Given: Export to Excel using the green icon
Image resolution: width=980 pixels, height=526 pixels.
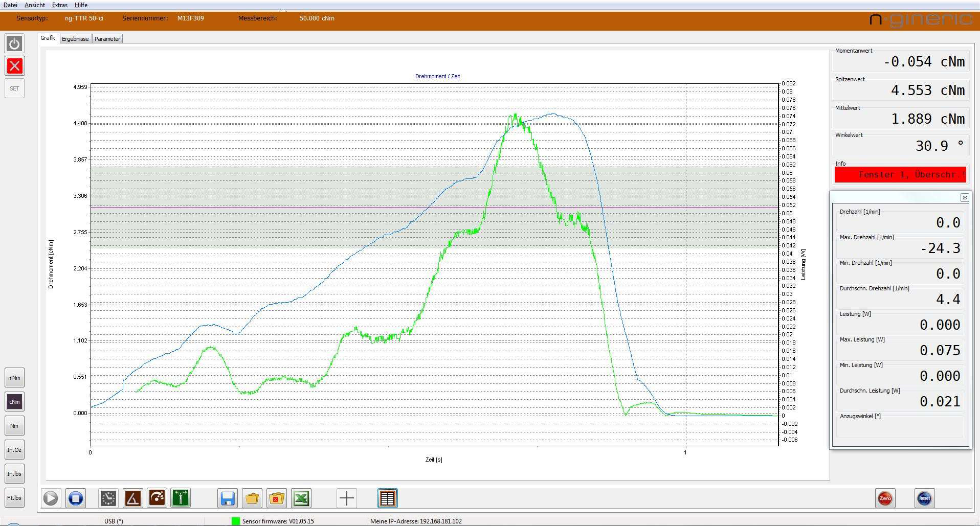Looking at the screenshot, I should point(301,498).
